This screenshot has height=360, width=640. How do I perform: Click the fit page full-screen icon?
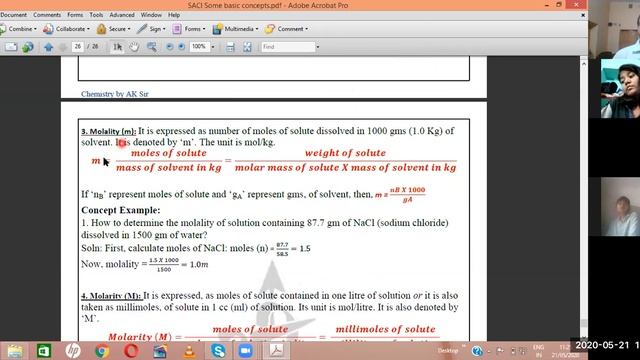[x=247, y=47]
